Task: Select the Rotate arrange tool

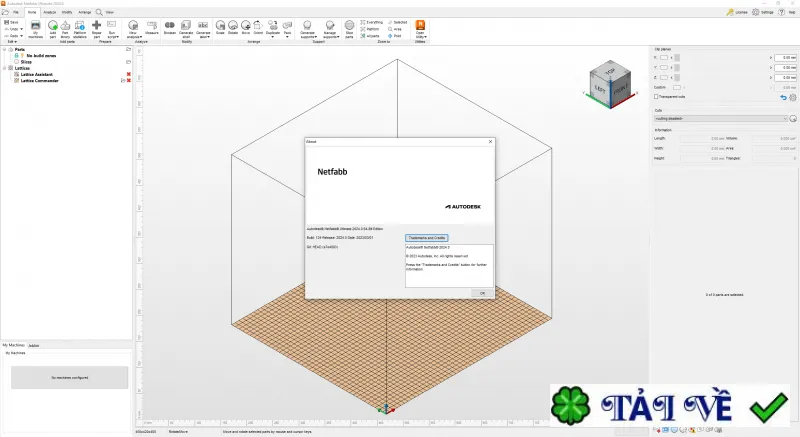Action: click(x=233, y=28)
